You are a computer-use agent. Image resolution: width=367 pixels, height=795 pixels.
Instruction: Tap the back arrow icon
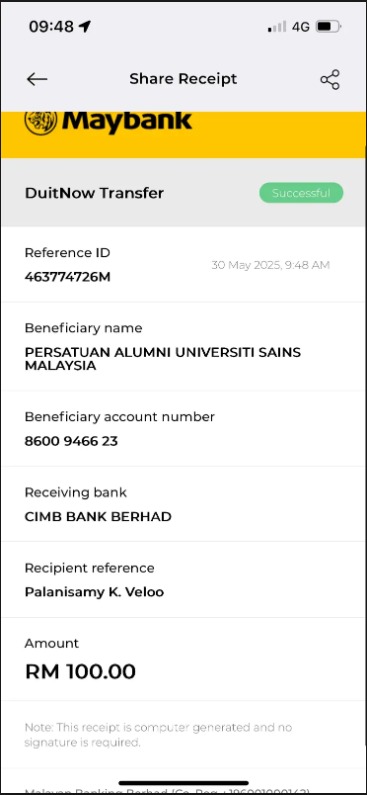click(x=36, y=79)
